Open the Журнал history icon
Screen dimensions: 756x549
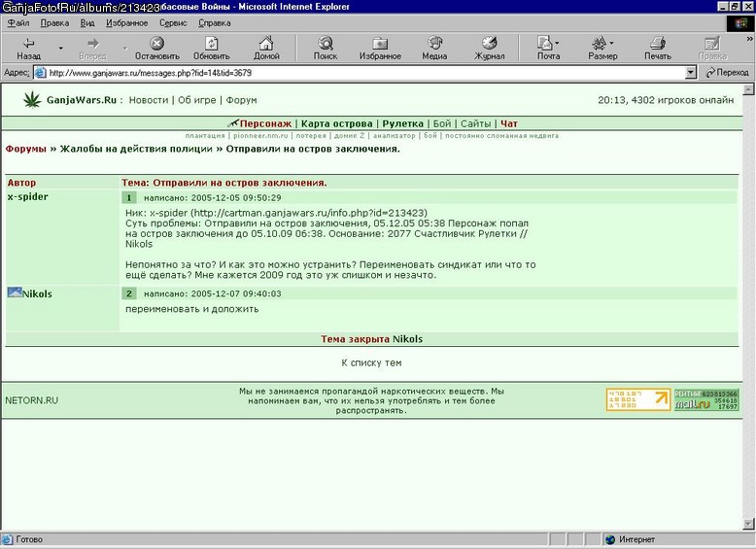[x=489, y=43]
